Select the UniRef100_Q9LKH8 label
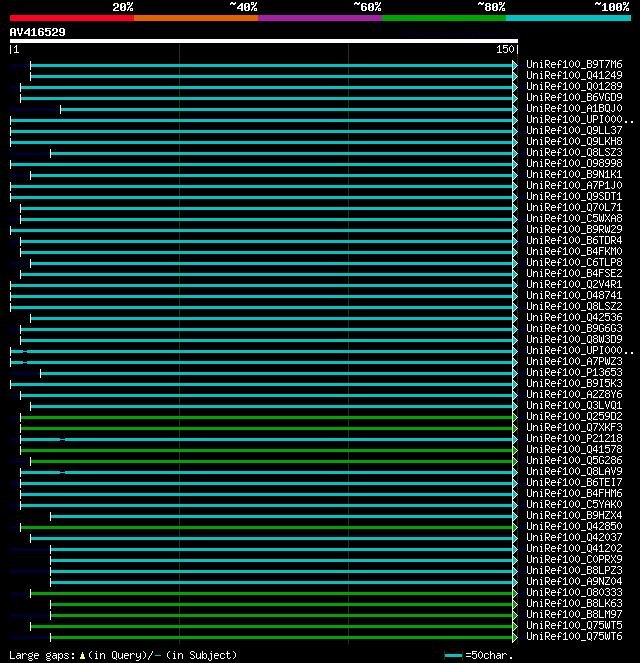Viewport: 640px width, 663px height. (574, 141)
